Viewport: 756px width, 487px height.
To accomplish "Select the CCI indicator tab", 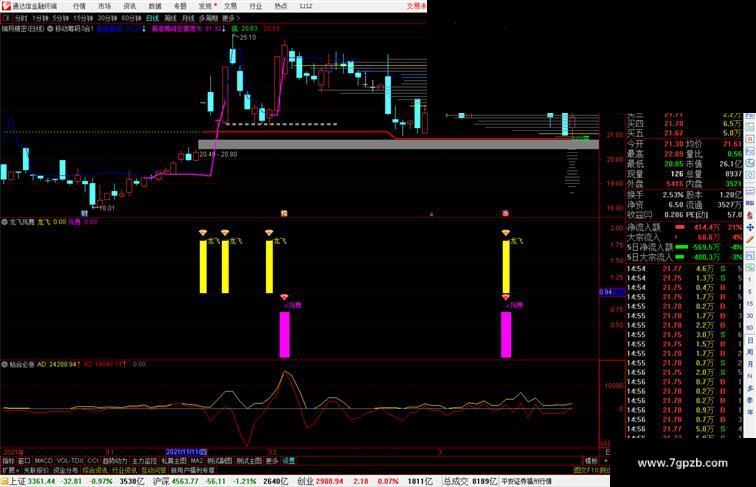I will tap(93, 461).
